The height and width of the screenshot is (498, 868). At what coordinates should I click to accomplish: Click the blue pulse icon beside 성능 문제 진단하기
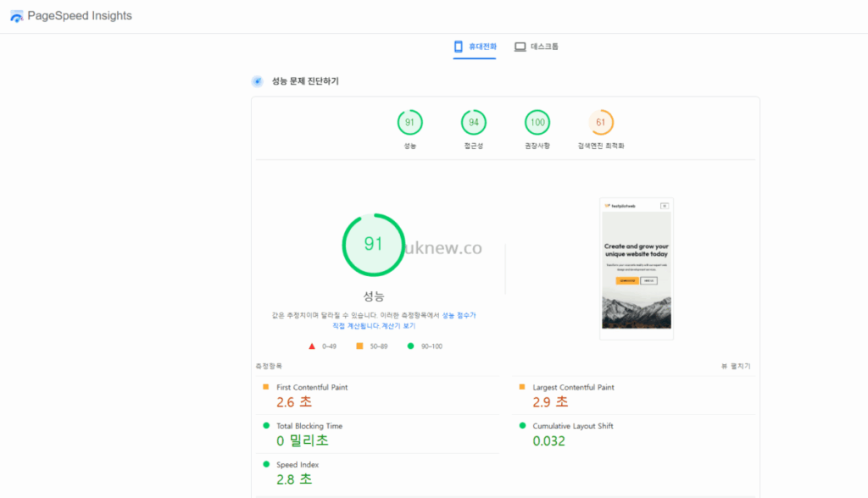[x=257, y=81]
